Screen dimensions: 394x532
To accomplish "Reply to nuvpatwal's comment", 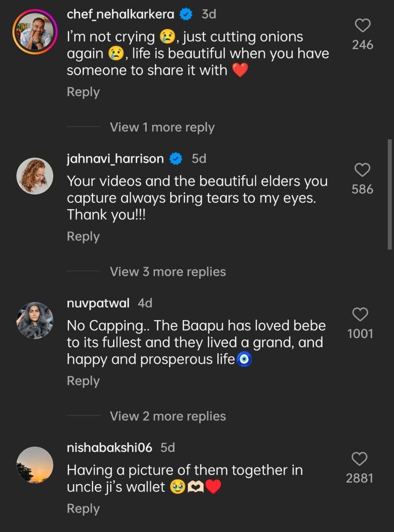I will (x=83, y=381).
